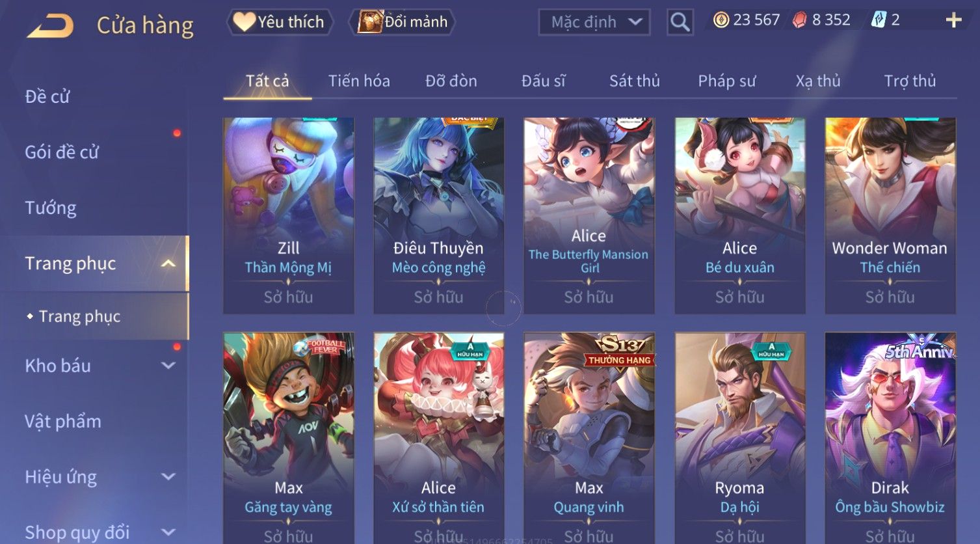Go back using the arrow icon
Viewport: 980px width, 544px height.
[x=50, y=26]
